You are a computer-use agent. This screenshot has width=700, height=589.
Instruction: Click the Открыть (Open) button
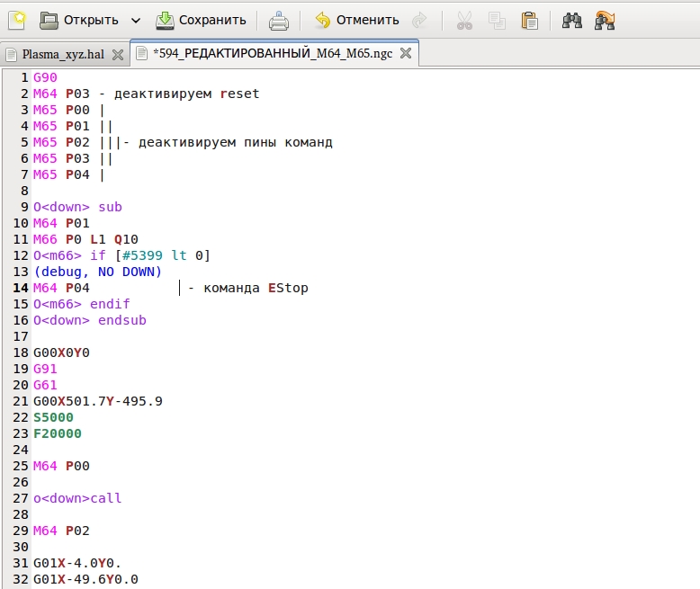(x=79, y=21)
